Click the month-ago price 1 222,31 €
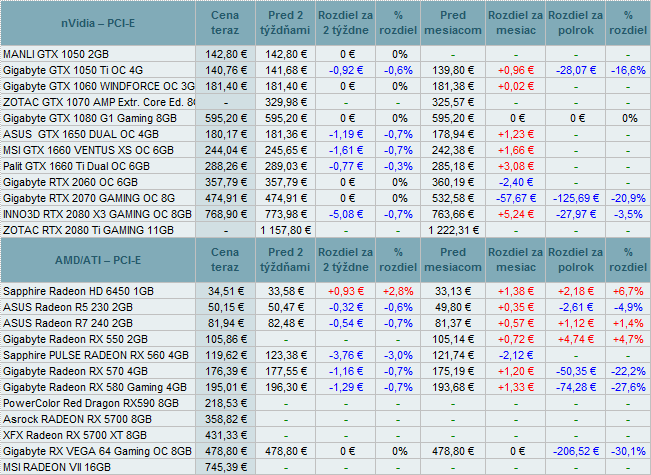651x475 pixels. [x=453, y=230]
